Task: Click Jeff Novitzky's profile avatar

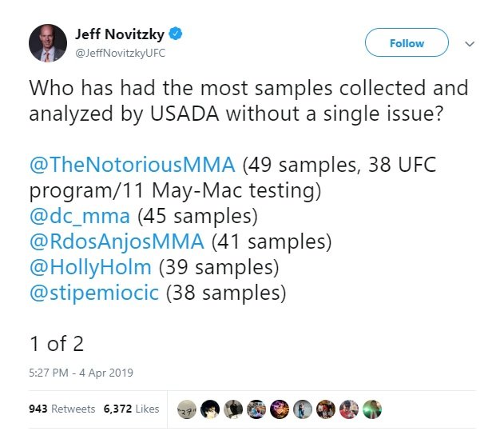Action: pyautogui.click(x=48, y=42)
